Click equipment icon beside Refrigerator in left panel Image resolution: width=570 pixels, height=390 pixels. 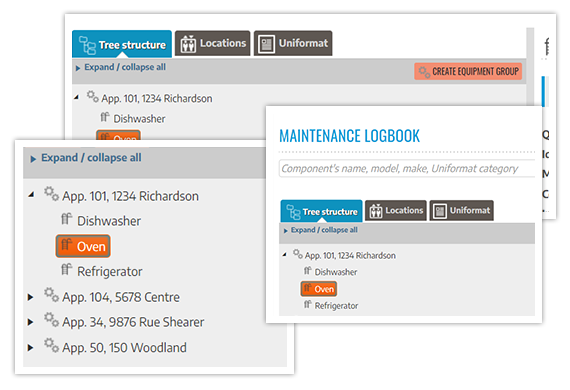pyautogui.click(x=67, y=269)
